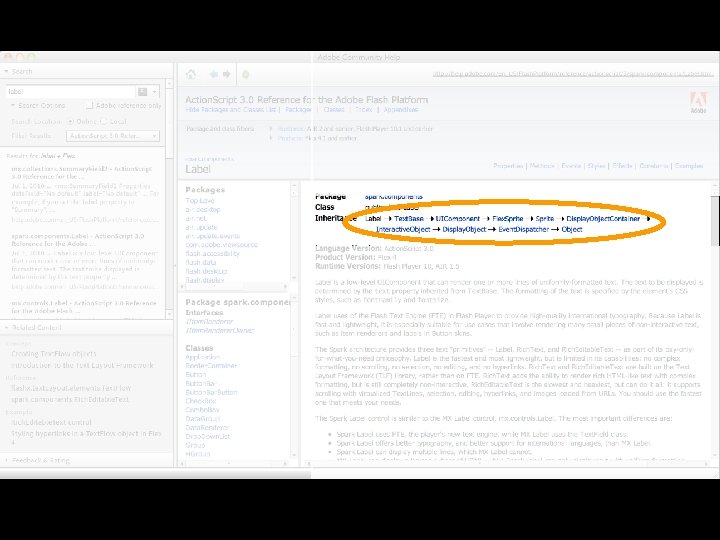Open the search box history dropdown arrow

[x=154, y=92]
